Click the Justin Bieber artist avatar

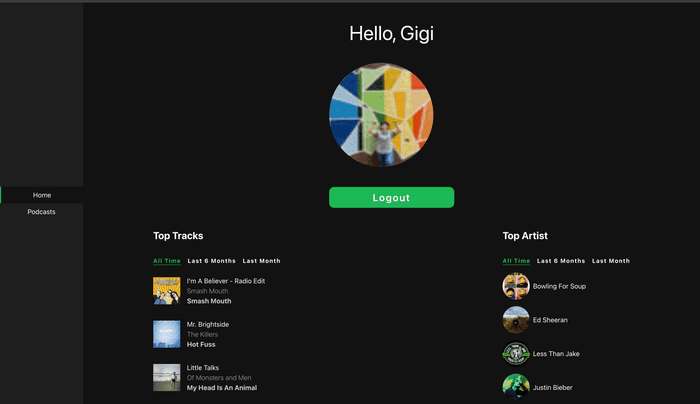pyautogui.click(x=516, y=387)
